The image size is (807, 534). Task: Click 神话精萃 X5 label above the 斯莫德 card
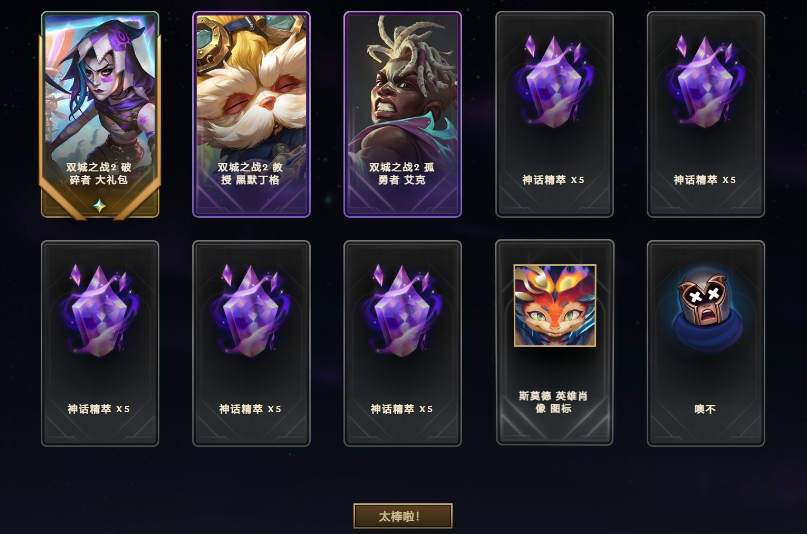click(553, 180)
